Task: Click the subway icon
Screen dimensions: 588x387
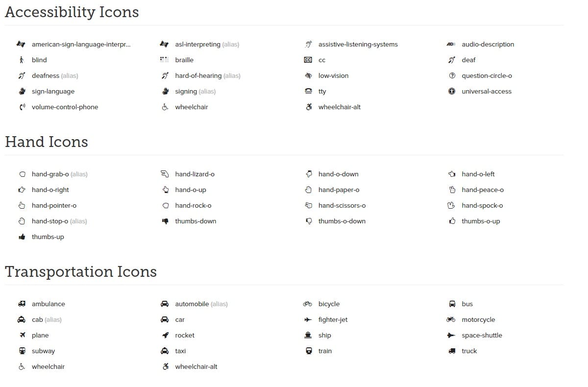Action: click(x=22, y=351)
